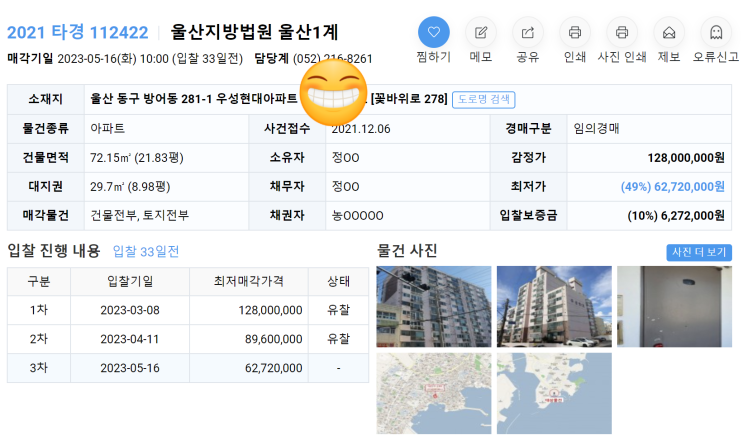
Task: Select price cell 62,720,000 in 3차 row
Action: point(273,368)
